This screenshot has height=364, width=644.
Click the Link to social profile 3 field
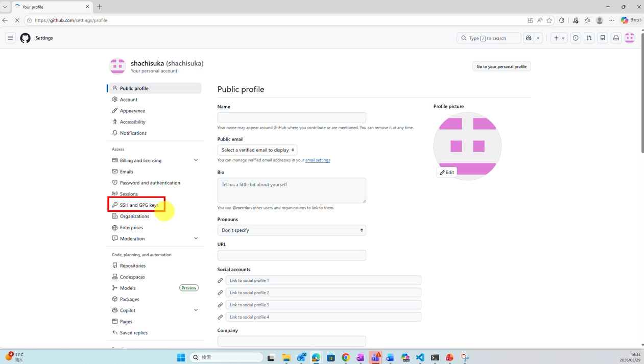[323, 305]
